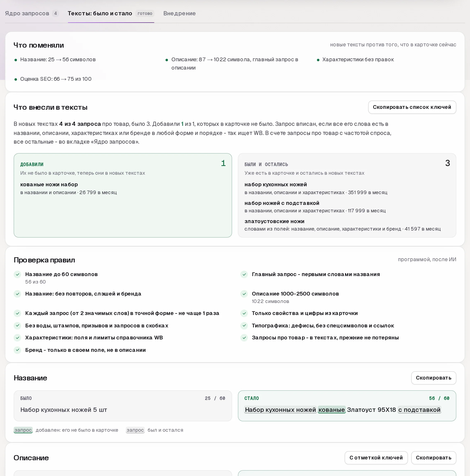470x476 pixels.
Task: Click checkmark for «Типографика: дефисы» rule
Action: tap(244, 326)
